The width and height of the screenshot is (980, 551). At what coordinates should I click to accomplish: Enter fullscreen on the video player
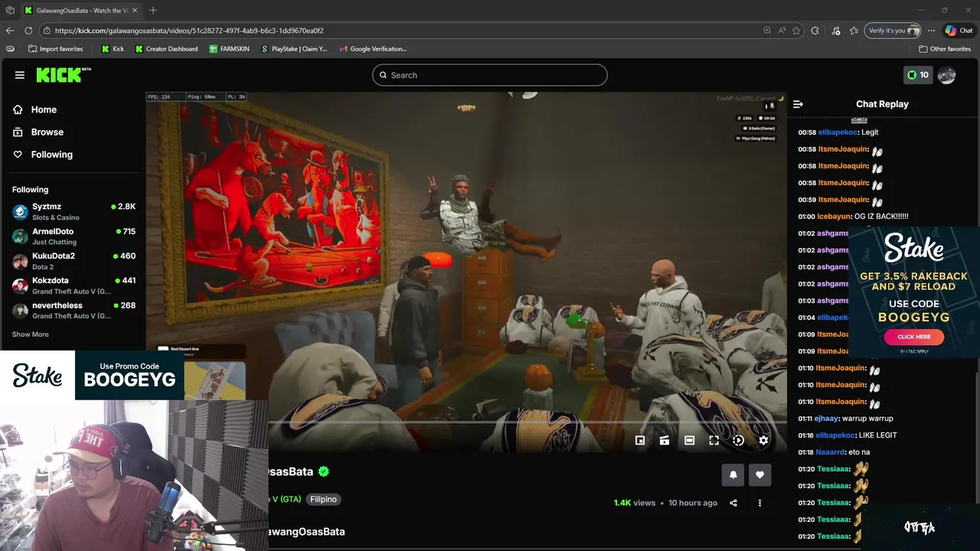tap(714, 440)
